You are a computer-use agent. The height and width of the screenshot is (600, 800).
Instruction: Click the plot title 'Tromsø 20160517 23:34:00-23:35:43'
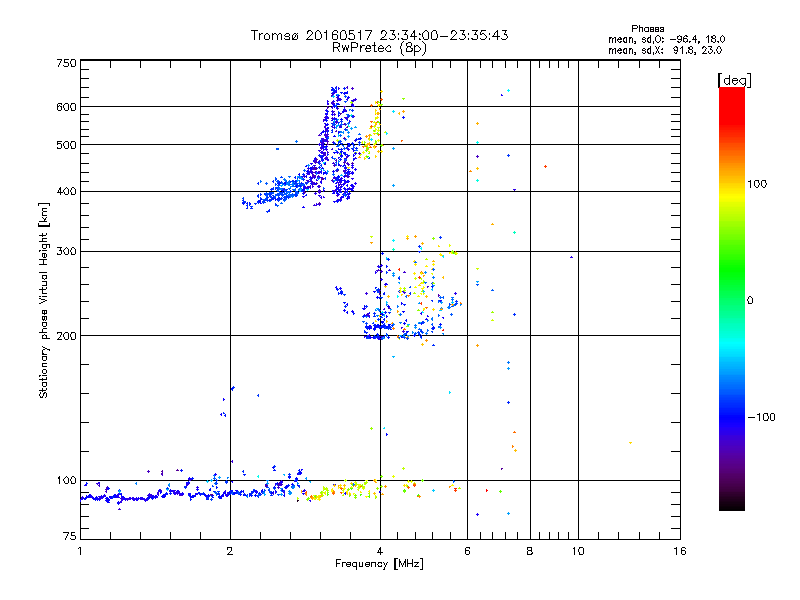point(379,35)
